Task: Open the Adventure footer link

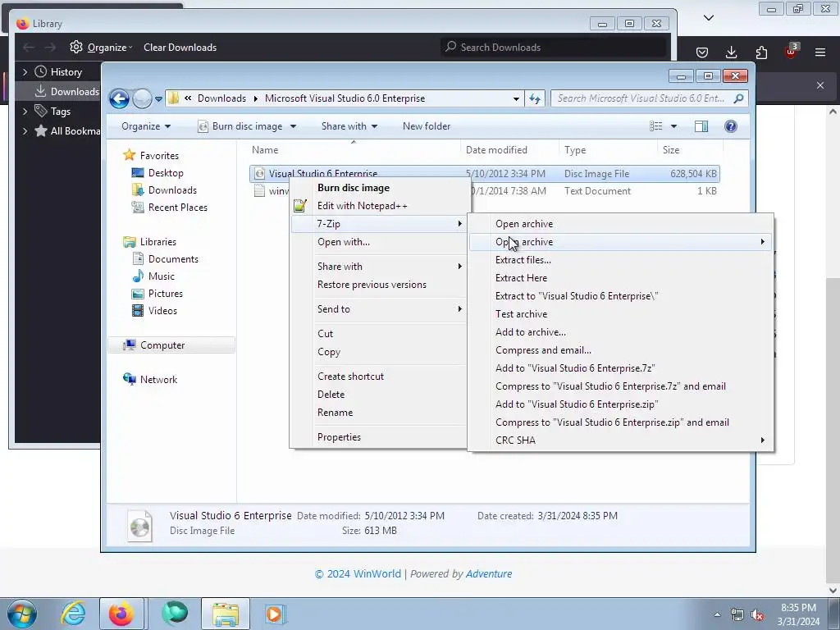Action: 489,573
